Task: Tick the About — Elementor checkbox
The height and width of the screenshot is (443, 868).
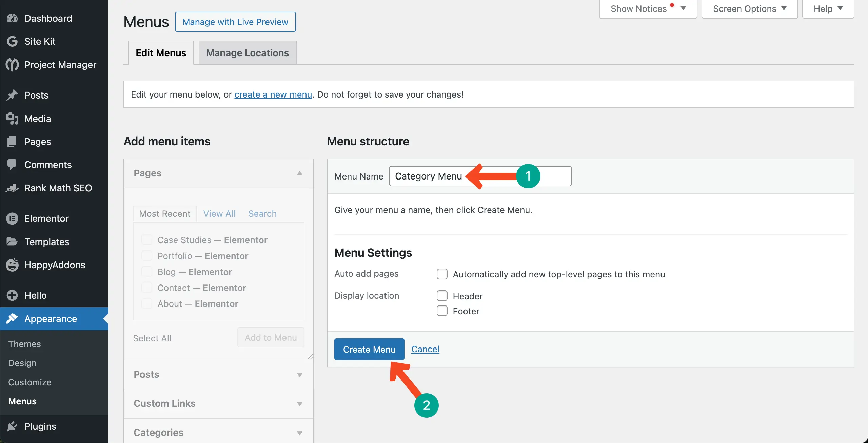Action: click(x=146, y=303)
